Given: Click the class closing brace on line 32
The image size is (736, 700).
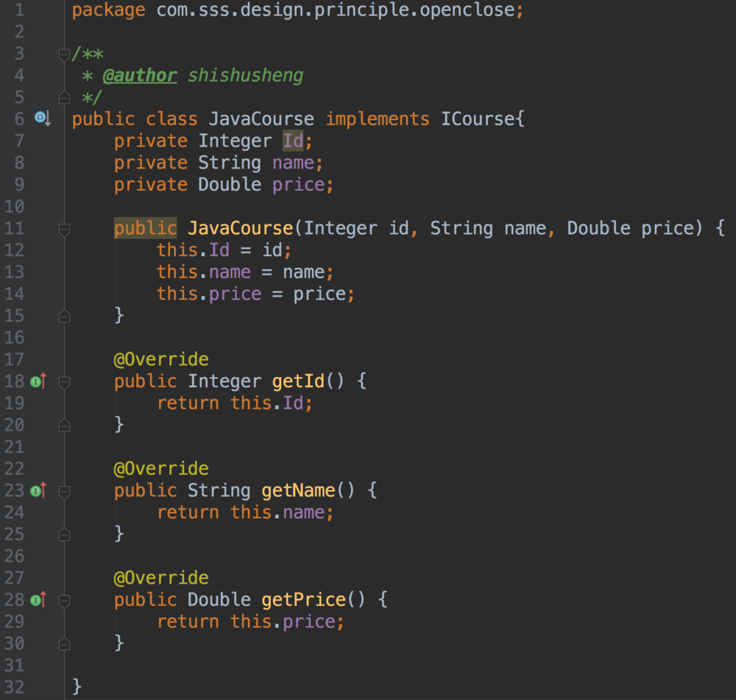Looking at the screenshot, I should click(77, 687).
